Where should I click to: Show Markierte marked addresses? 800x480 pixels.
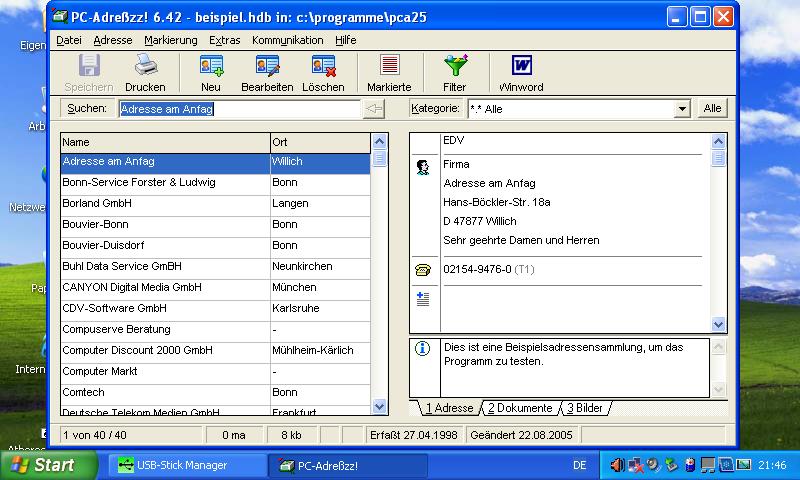click(389, 66)
